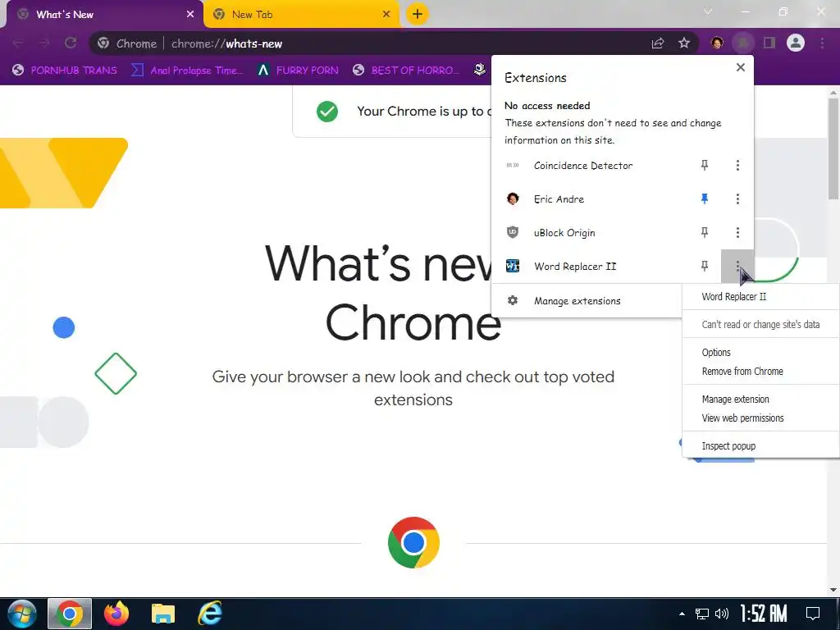Click the scrollbar up arrow
The height and width of the screenshot is (630, 840).
click(833, 93)
